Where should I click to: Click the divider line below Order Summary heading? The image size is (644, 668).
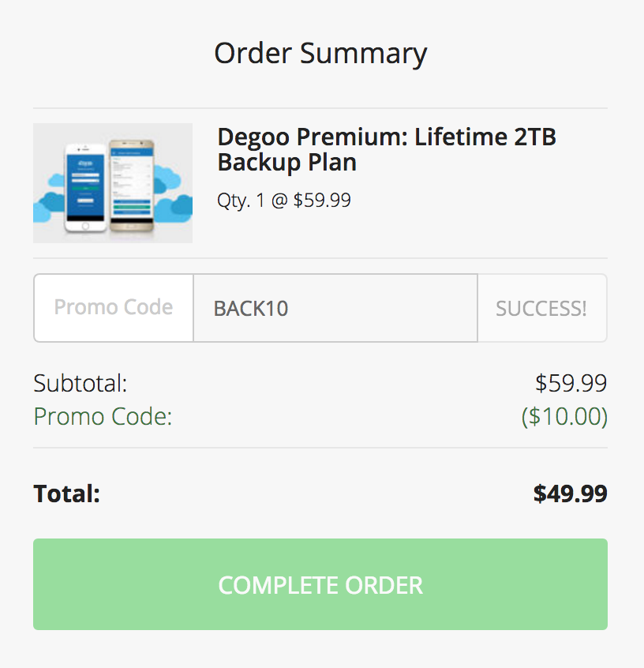(x=320, y=108)
